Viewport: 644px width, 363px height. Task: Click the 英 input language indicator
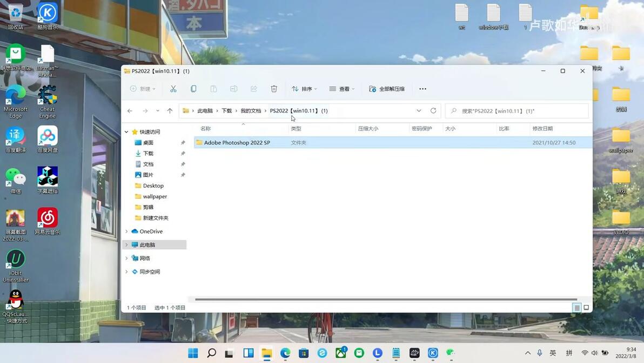point(553,353)
